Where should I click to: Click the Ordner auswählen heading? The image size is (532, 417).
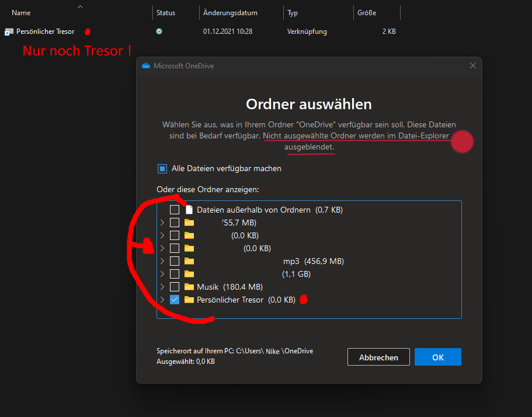pyautogui.click(x=309, y=104)
